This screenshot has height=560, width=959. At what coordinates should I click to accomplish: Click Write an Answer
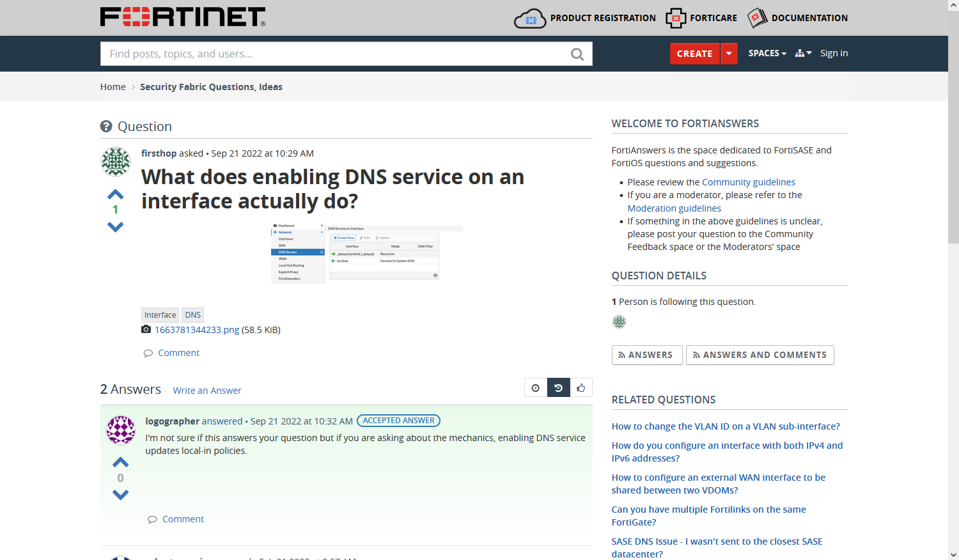point(207,391)
